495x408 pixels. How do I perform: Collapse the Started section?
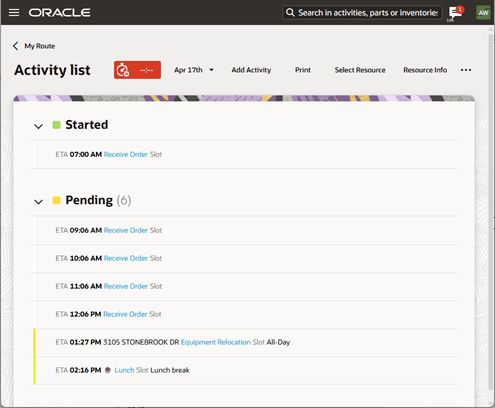(39, 126)
